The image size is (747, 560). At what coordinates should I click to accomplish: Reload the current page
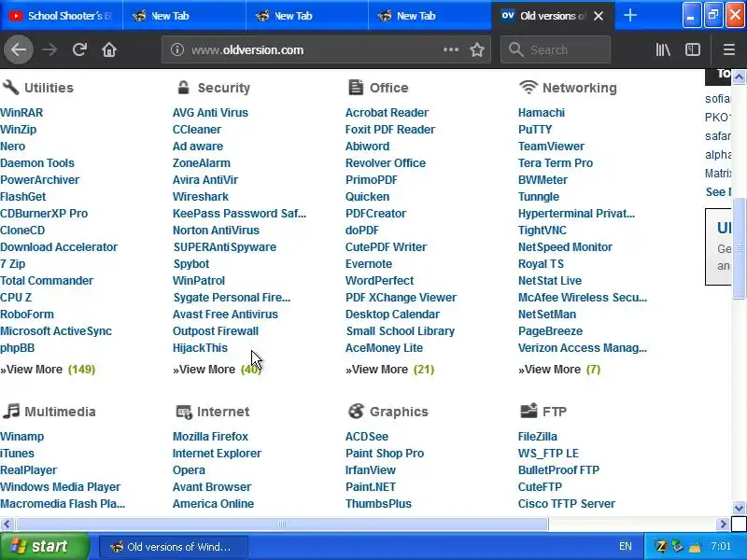[79, 49]
